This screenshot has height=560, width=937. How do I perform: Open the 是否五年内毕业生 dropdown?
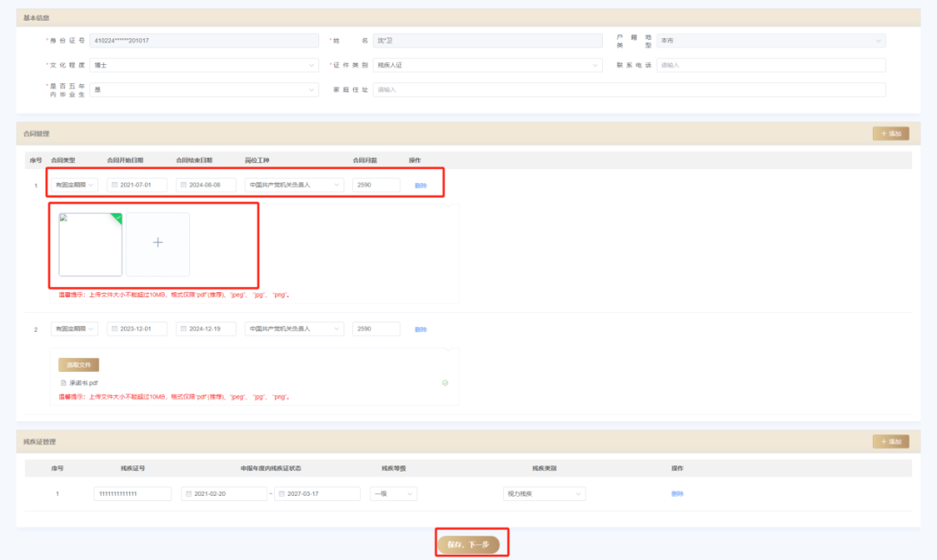coord(204,89)
